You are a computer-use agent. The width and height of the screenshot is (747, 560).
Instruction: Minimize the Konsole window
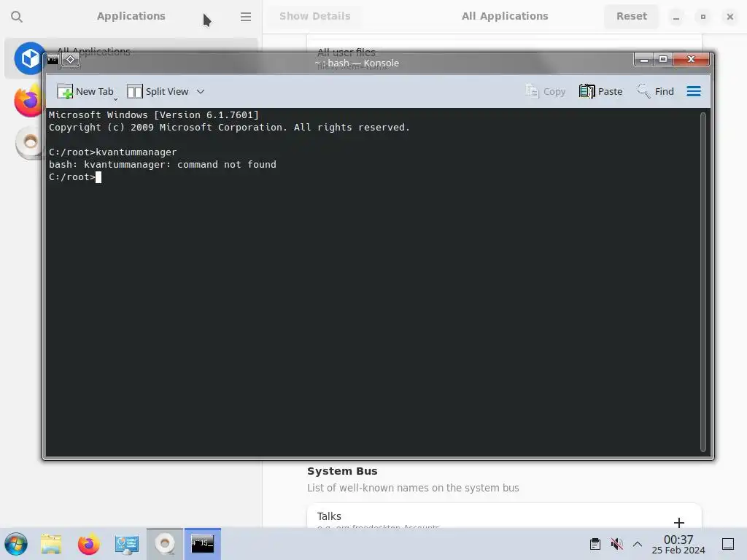point(643,60)
